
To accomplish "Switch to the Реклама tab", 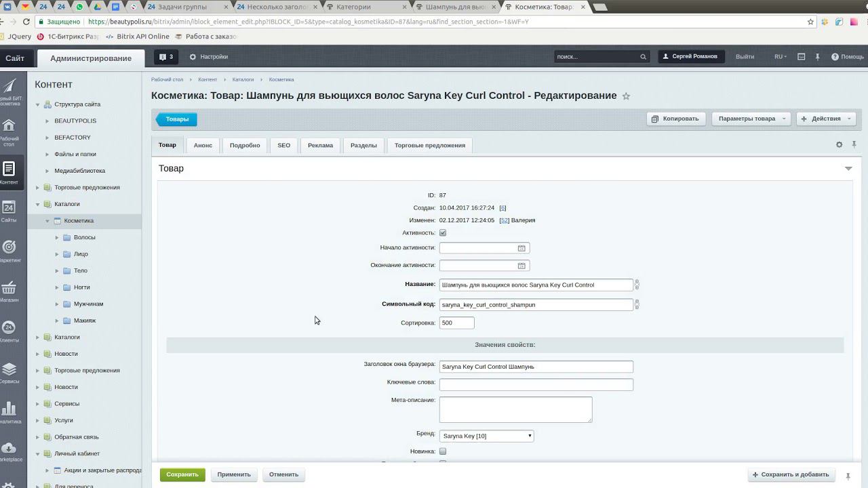I will (x=320, y=145).
